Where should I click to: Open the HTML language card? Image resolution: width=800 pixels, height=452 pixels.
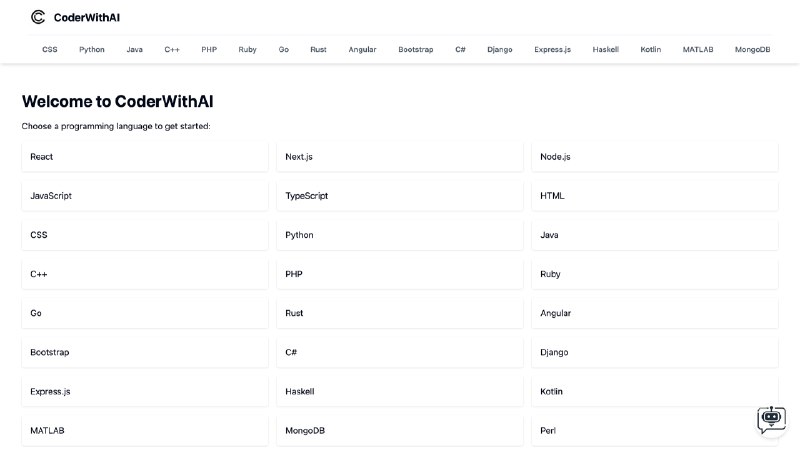(x=654, y=196)
